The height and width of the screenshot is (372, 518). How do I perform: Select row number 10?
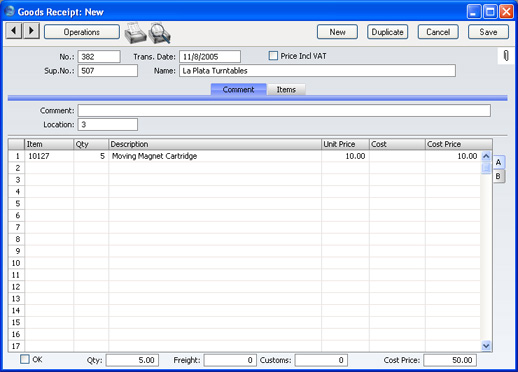tap(16, 263)
